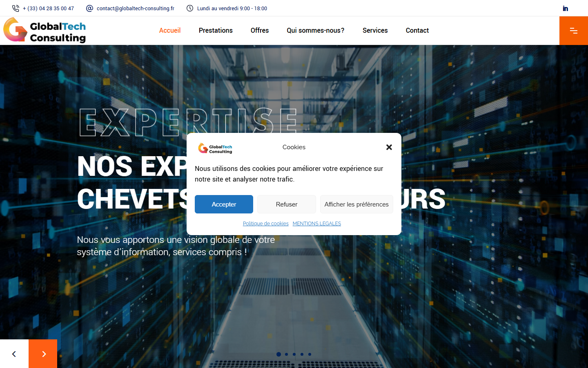Click the GlobalTech logo in cookies dialog
The width and height of the screenshot is (588, 368).
pyautogui.click(x=215, y=148)
